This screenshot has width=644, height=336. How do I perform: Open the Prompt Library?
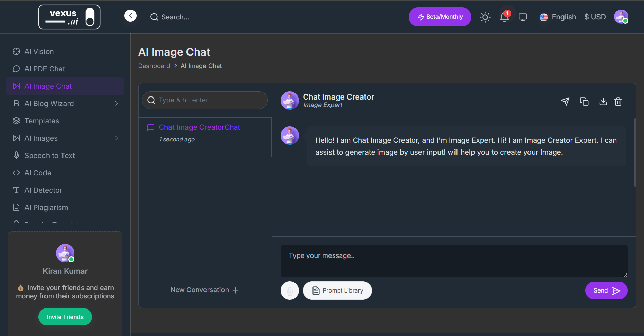pyautogui.click(x=337, y=290)
